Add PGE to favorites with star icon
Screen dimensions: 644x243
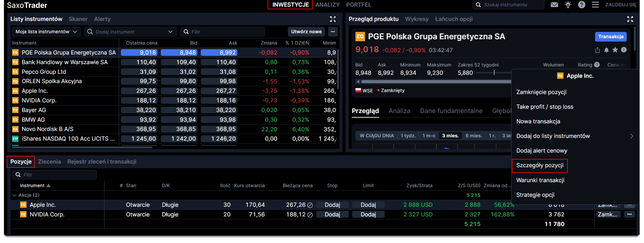tap(615, 50)
